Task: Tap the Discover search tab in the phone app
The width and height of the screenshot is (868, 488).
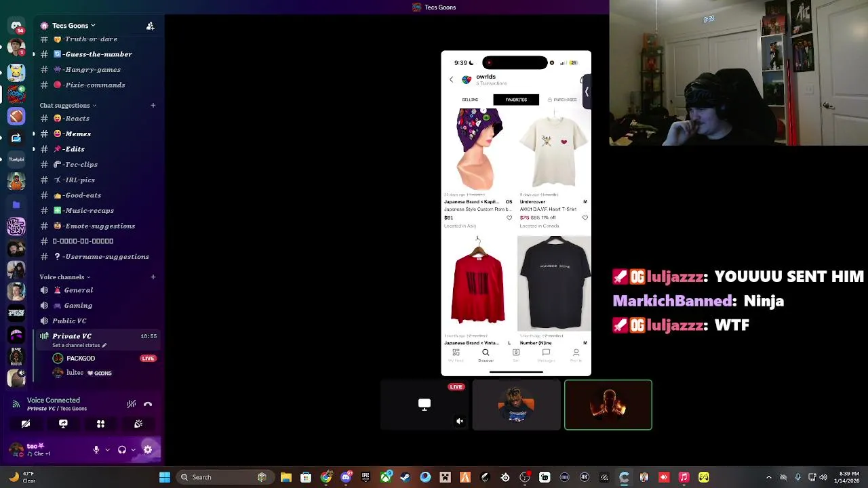Action: (486, 354)
